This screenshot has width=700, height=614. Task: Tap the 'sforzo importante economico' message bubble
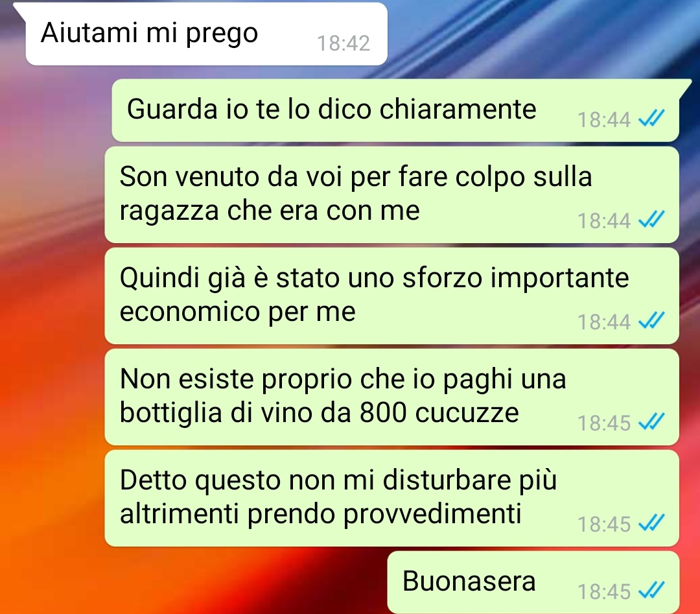click(x=391, y=296)
